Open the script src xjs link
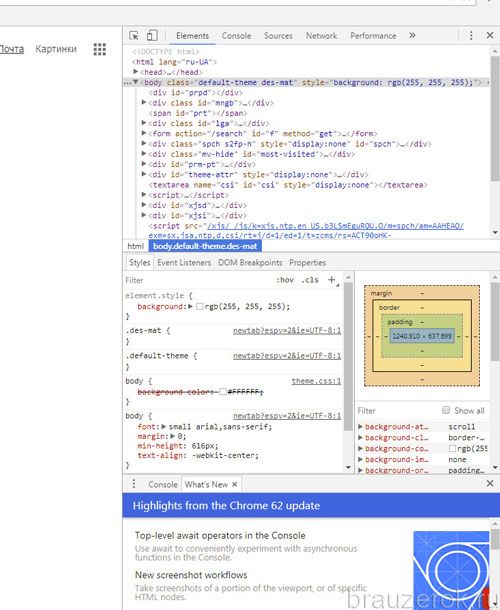The width and height of the screenshot is (500, 610). pyautogui.click(x=335, y=226)
